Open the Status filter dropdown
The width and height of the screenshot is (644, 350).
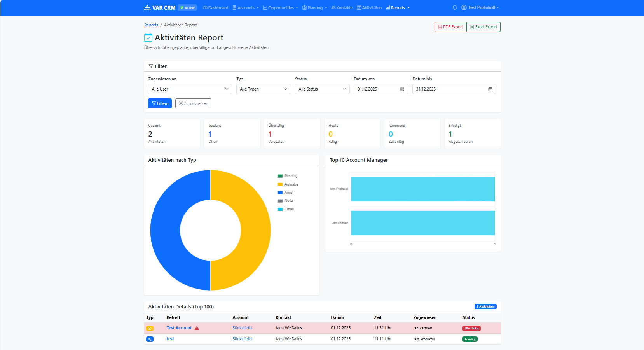pyautogui.click(x=322, y=89)
